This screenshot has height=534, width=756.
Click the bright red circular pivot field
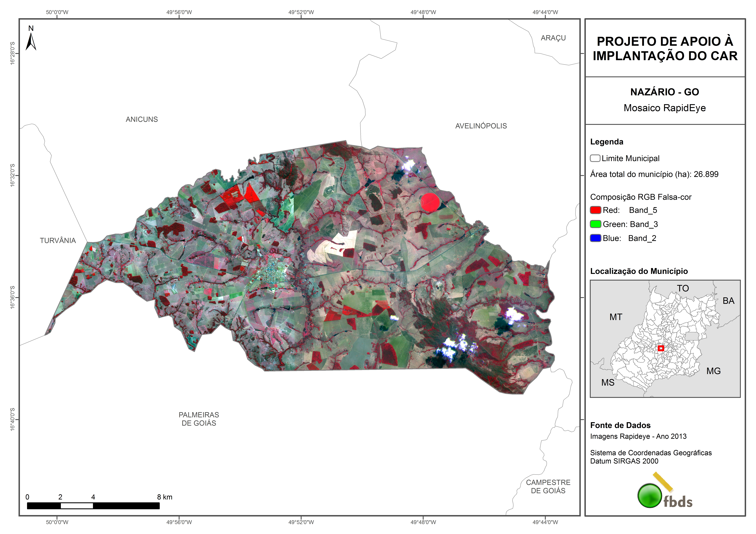point(430,202)
